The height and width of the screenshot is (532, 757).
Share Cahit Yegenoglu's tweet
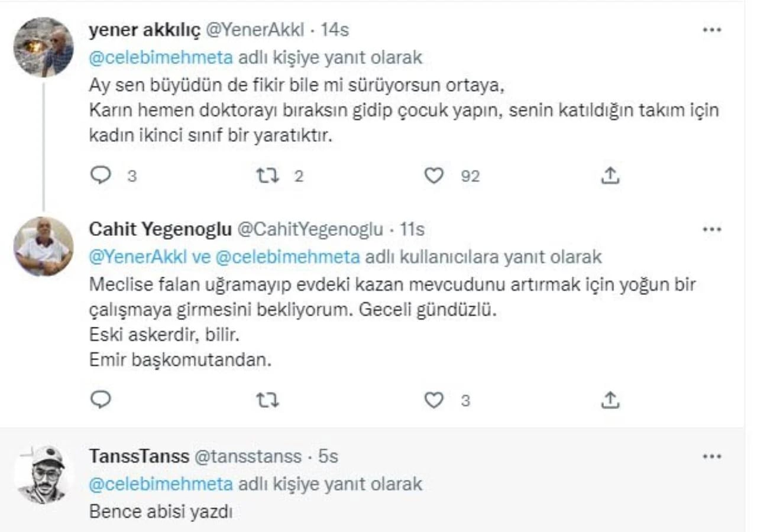(610, 400)
